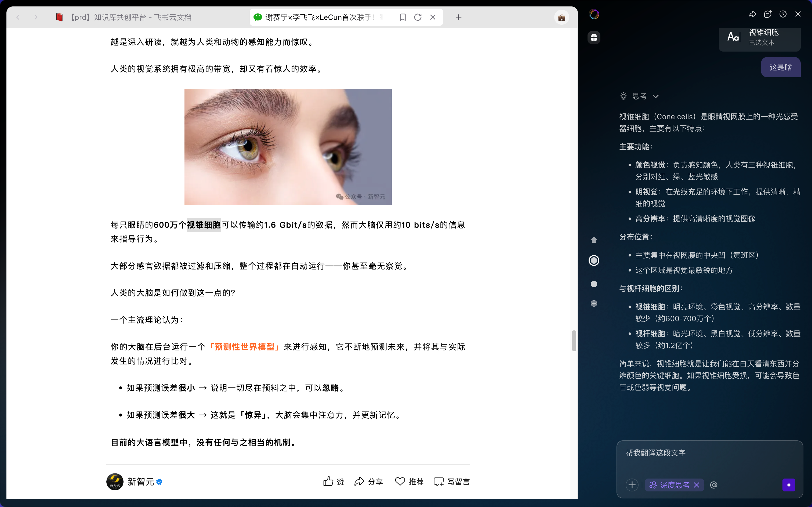
Task: Open the plus attachment menu in chat input
Action: point(632,485)
